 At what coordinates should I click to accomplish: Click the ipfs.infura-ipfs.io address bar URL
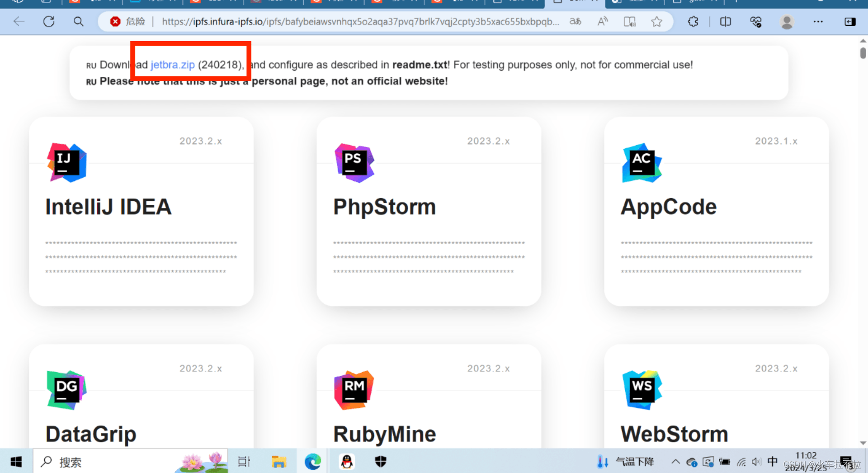360,21
